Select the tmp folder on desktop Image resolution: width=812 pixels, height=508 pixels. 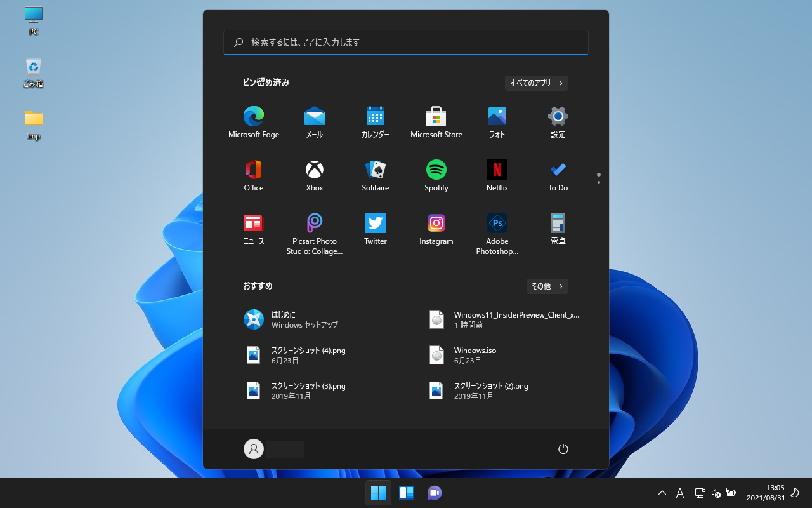pyautogui.click(x=34, y=125)
